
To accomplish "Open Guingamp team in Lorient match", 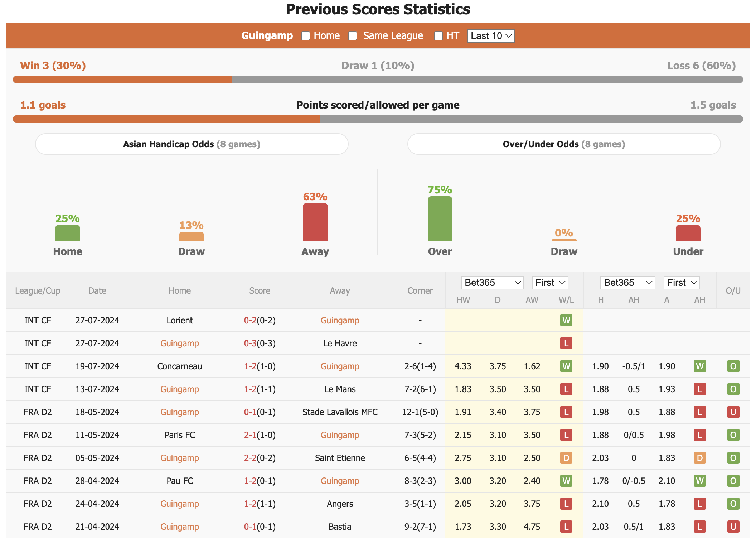I will click(340, 320).
